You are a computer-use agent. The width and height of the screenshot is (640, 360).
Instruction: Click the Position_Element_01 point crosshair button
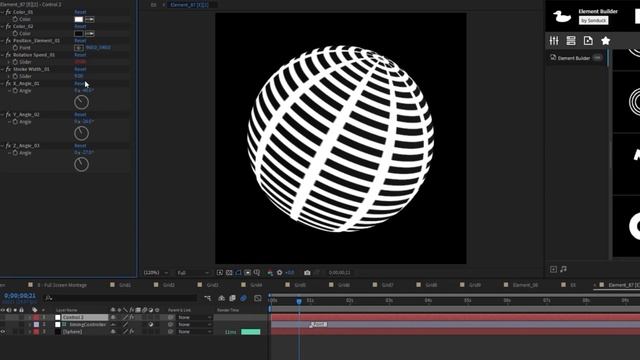[x=79, y=48]
